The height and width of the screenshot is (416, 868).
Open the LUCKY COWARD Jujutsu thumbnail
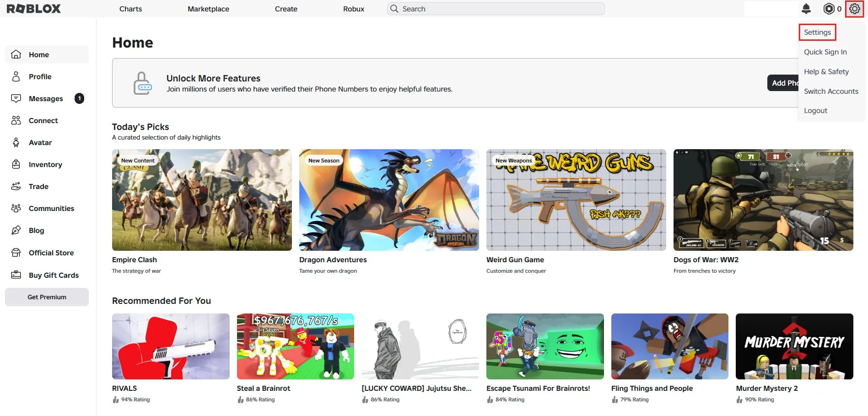point(420,346)
